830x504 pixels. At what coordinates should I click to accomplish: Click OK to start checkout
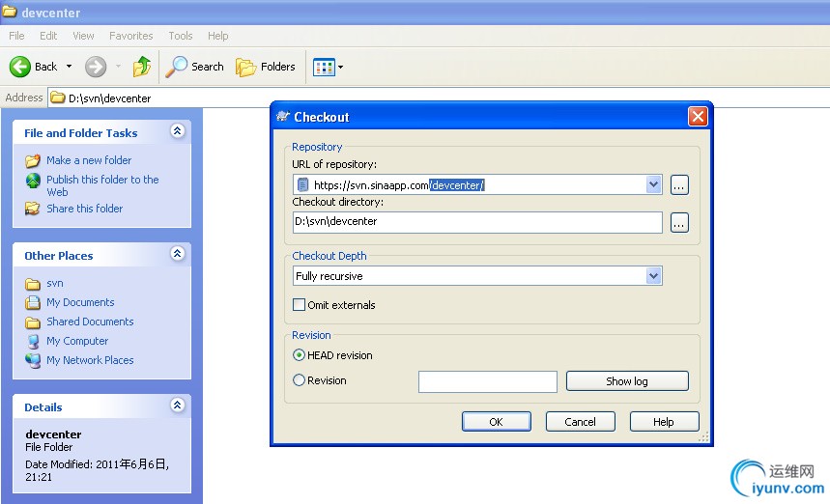pyautogui.click(x=496, y=422)
